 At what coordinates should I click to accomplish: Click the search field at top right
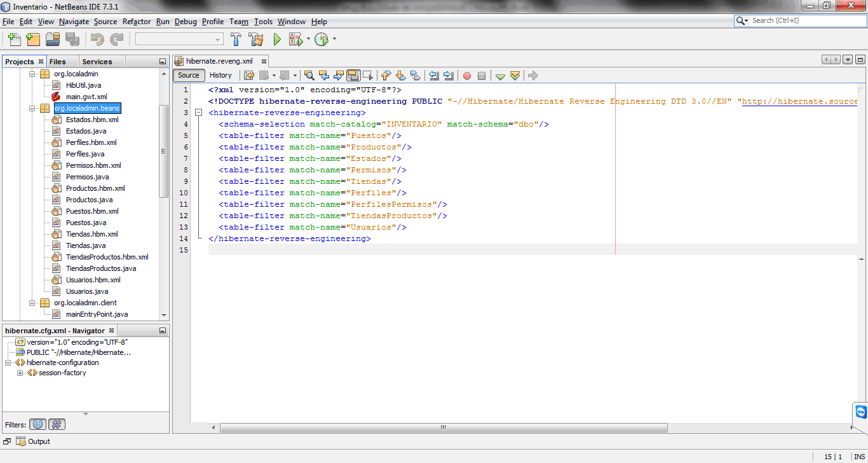pos(801,20)
